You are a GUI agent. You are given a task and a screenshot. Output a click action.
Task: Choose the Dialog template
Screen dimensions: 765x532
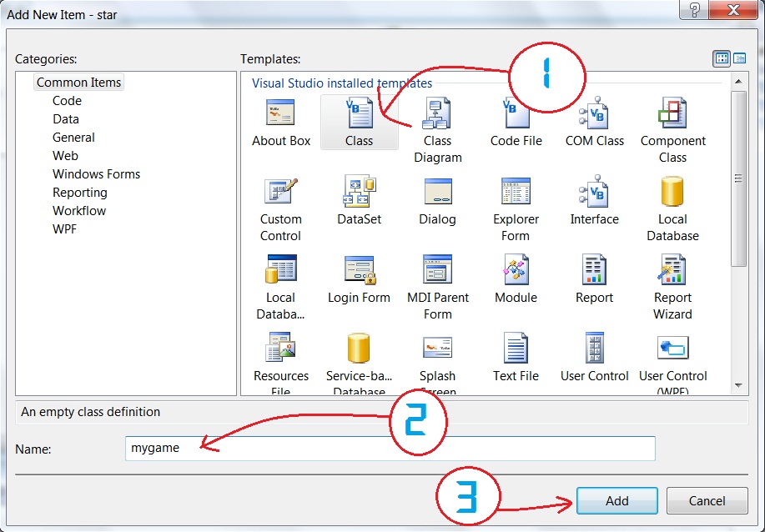point(437,200)
